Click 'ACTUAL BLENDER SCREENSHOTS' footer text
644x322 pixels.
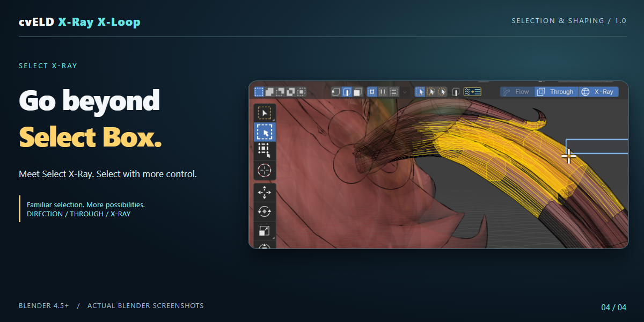point(145,306)
